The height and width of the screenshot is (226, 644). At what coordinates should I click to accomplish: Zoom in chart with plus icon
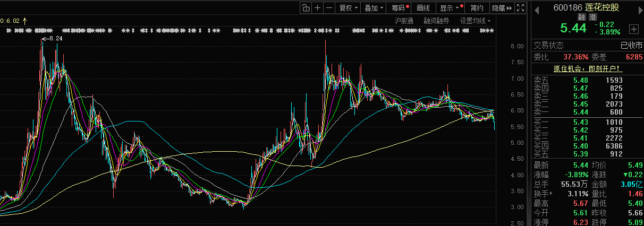point(317,8)
